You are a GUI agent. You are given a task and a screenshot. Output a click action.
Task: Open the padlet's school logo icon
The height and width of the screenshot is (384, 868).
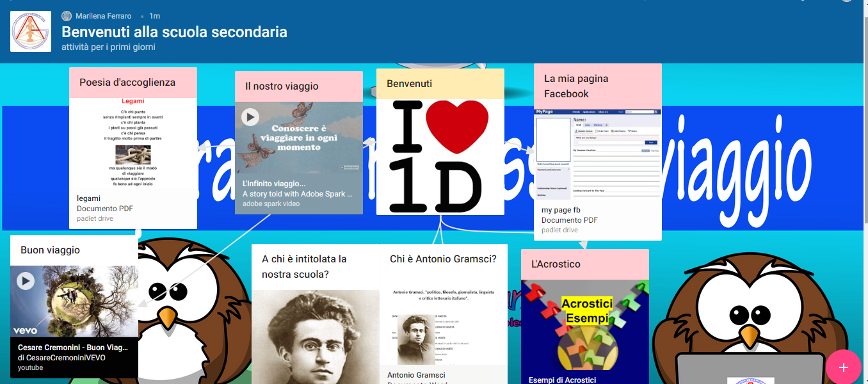tap(31, 31)
